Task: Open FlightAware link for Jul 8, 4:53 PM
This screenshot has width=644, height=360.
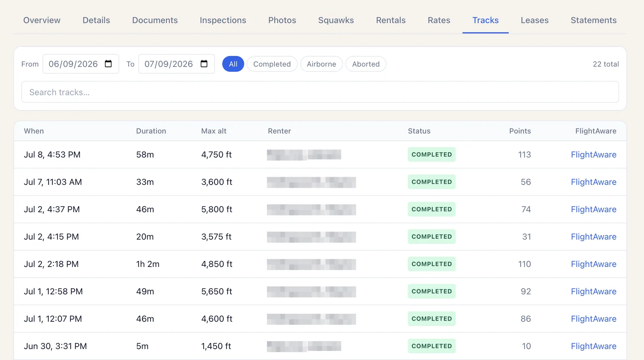Action: pos(594,155)
